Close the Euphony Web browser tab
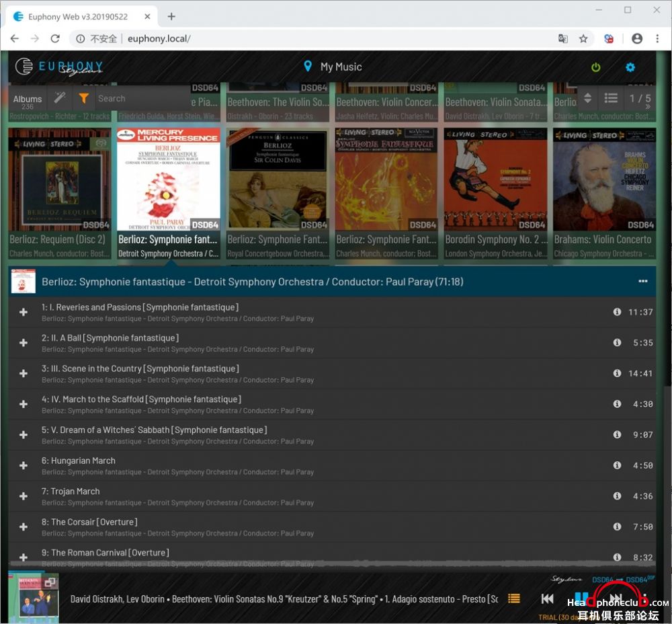 tap(147, 16)
